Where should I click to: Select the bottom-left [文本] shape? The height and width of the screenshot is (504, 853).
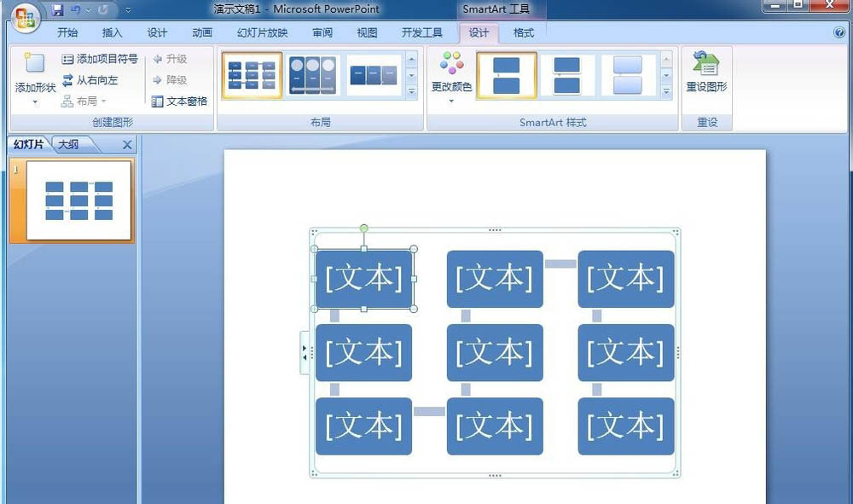pyautogui.click(x=364, y=426)
